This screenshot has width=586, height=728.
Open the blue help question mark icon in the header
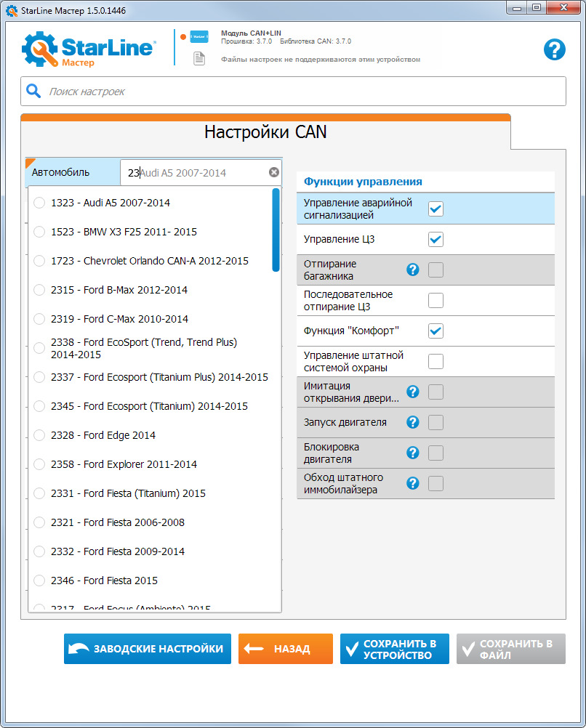pyautogui.click(x=555, y=49)
